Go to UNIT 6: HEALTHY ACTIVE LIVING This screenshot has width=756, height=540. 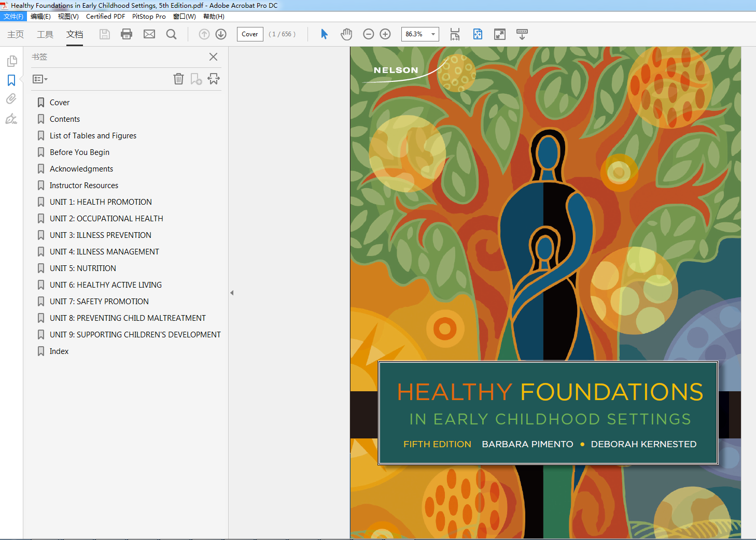(106, 285)
